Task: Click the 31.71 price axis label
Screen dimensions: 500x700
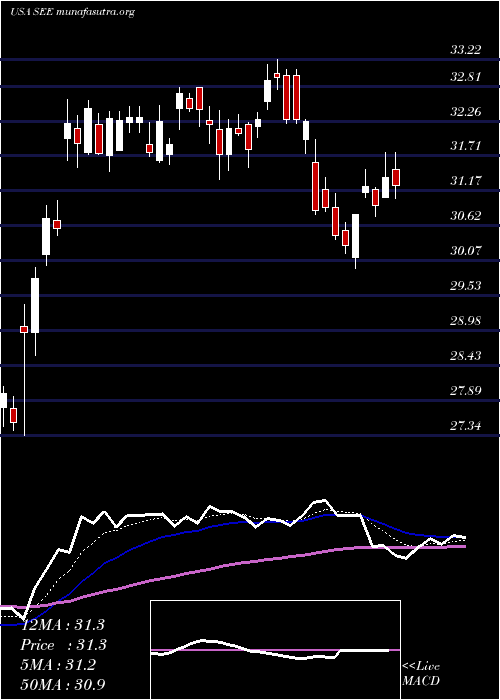Action: (466, 146)
